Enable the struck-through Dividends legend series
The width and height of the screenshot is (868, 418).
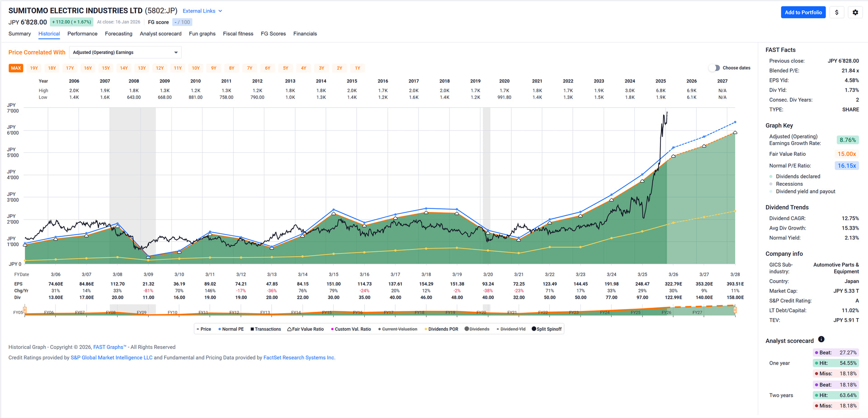(479, 329)
